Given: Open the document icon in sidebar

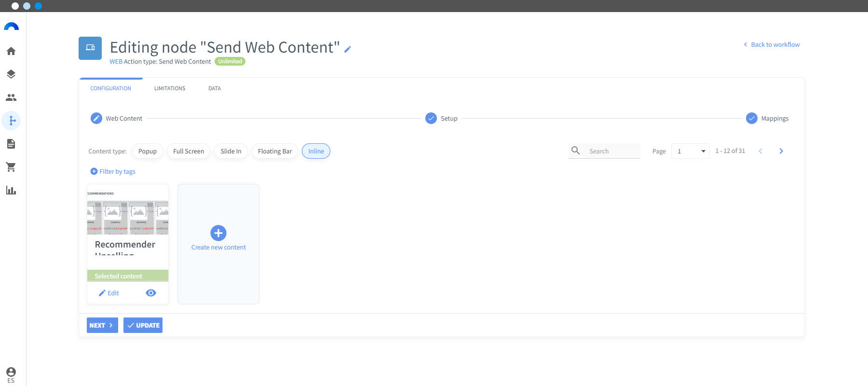Looking at the screenshot, I should tap(11, 144).
